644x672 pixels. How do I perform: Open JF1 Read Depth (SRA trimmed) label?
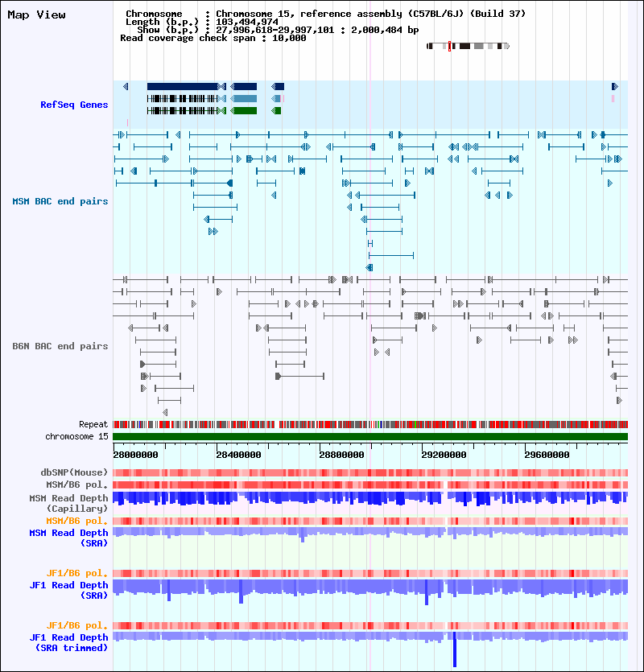coord(68,642)
